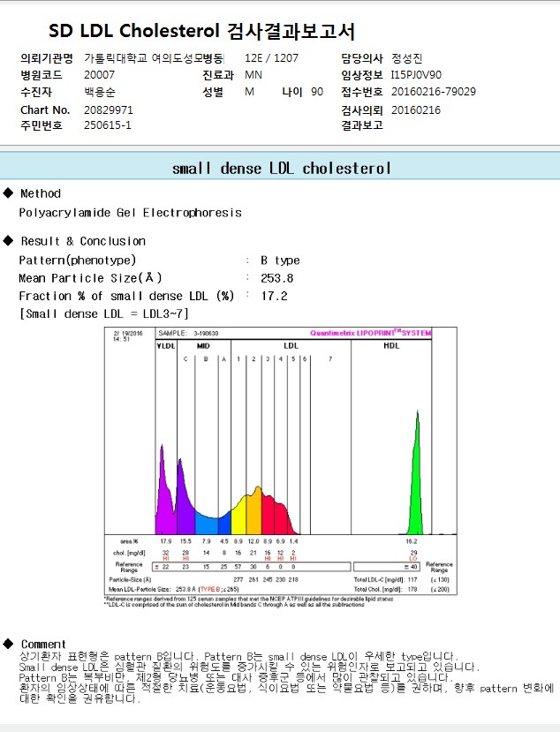The width and height of the screenshot is (560, 732).
Task: Click the 'Mean Particle Size(Å)' row label
Action: tap(91, 278)
